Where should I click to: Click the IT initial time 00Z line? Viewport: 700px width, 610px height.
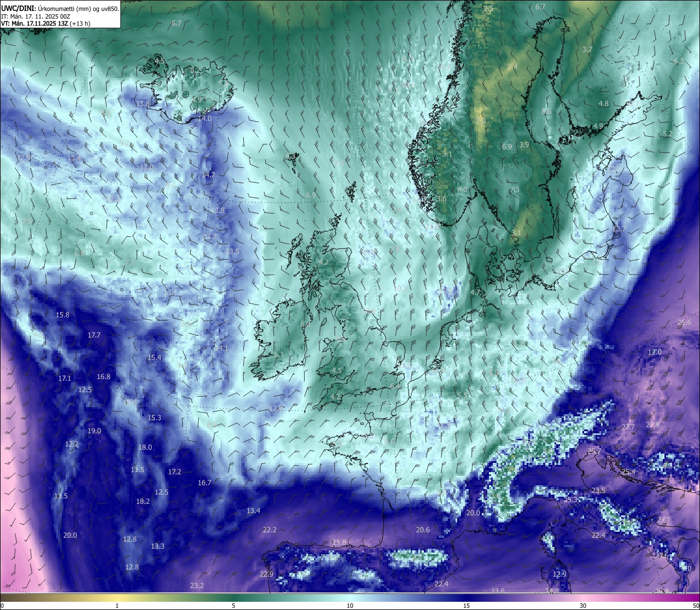pos(36,16)
